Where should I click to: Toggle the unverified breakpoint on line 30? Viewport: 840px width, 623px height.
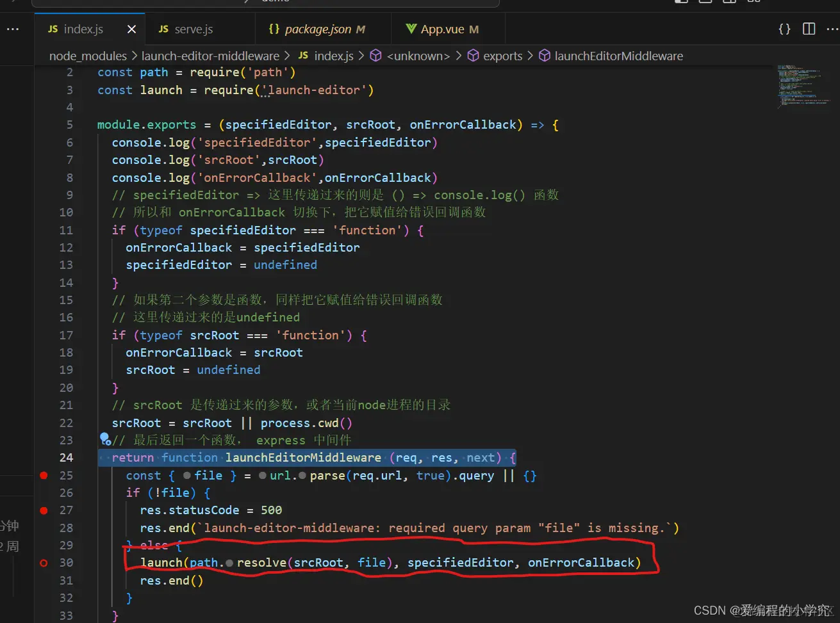click(44, 563)
